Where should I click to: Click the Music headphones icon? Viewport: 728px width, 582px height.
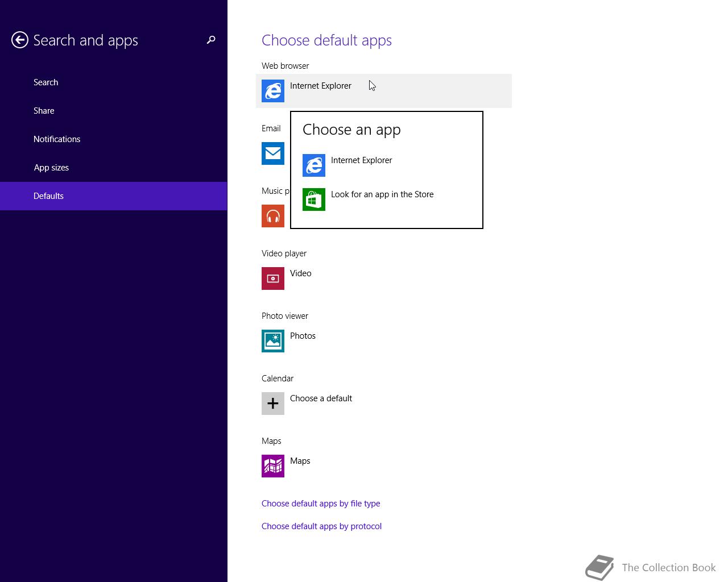click(x=273, y=216)
